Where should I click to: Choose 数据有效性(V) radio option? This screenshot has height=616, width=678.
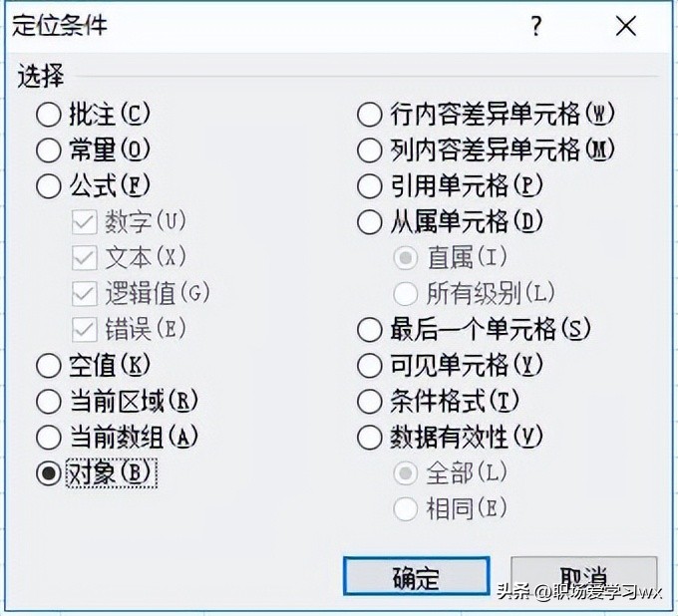point(370,437)
